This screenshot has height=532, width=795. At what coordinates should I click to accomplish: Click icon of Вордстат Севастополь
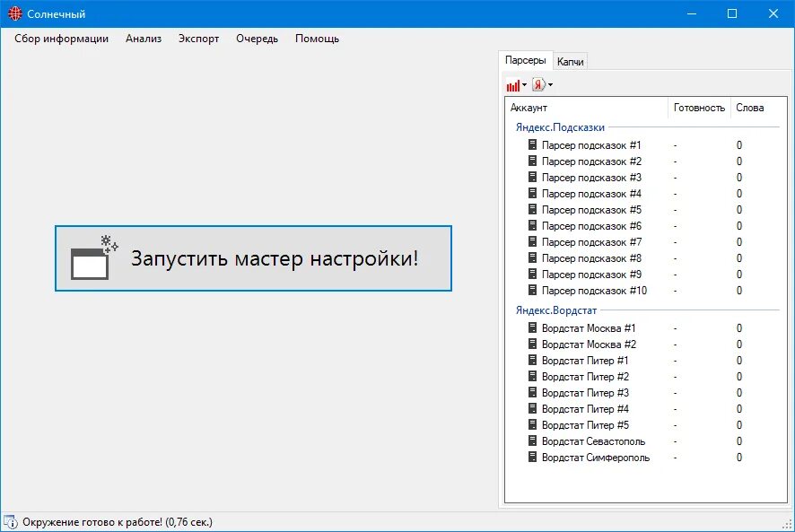click(532, 440)
